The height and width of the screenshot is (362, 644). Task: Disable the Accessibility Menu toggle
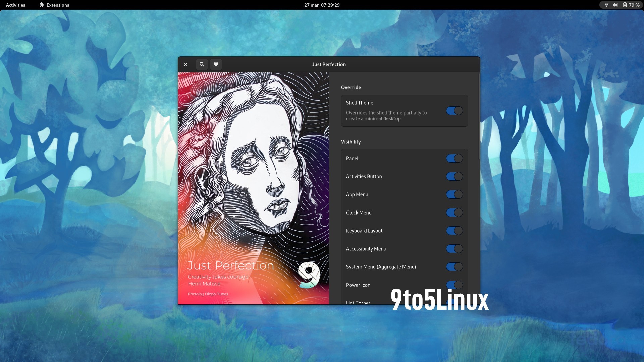(x=454, y=249)
